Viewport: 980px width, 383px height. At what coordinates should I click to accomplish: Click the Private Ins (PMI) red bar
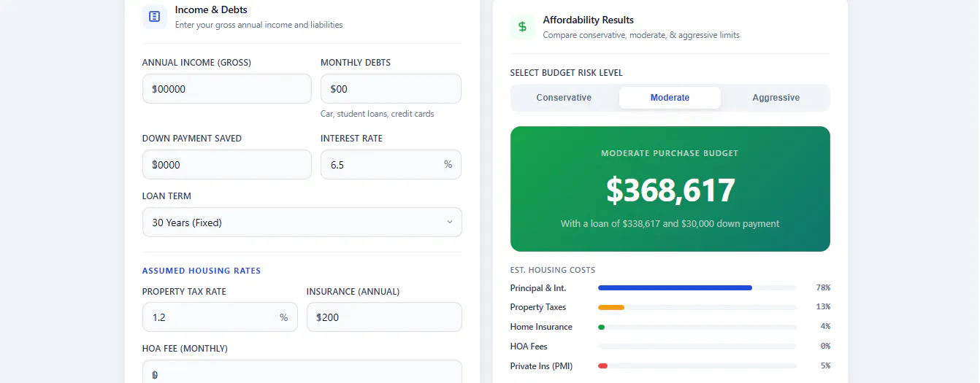[x=602, y=365]
